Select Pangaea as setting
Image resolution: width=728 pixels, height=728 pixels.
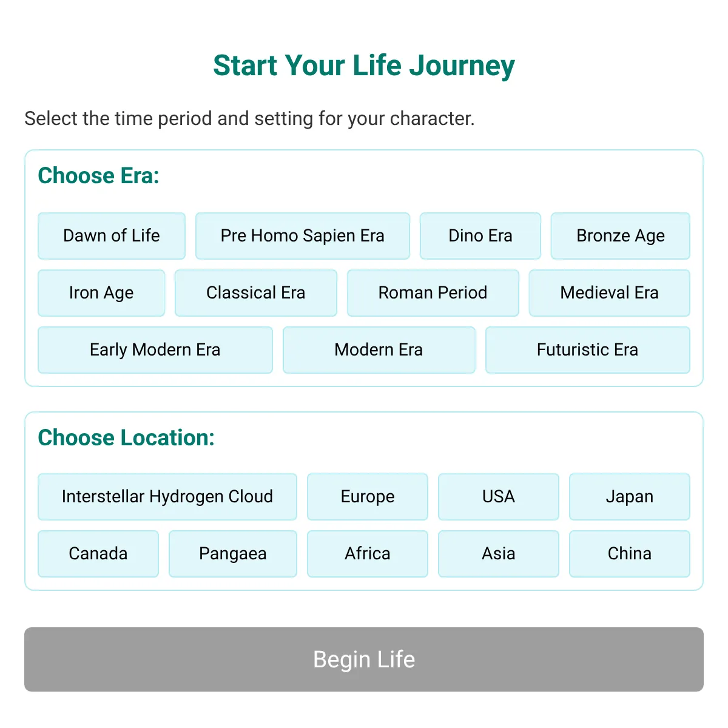pos(233,554)
